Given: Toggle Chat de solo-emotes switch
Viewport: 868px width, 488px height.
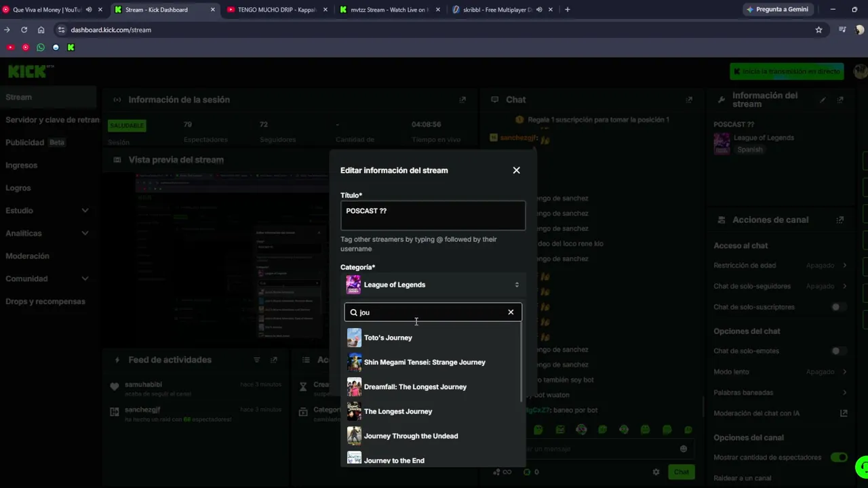Looking at the screenshot, I should pos(839,351).
